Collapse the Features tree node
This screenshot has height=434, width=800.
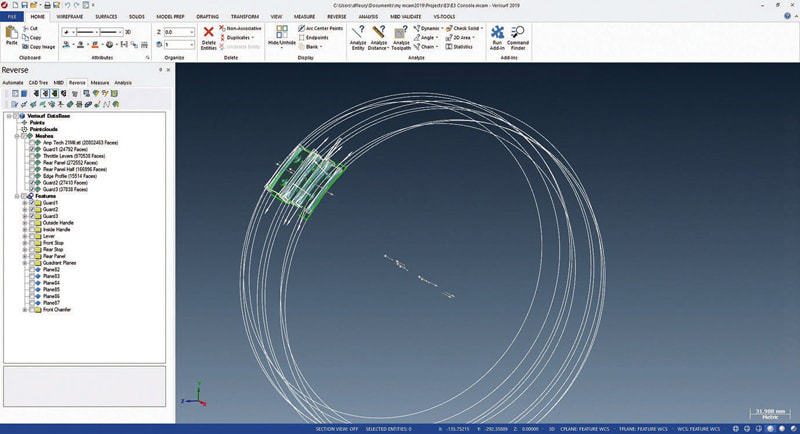[17, 196]
